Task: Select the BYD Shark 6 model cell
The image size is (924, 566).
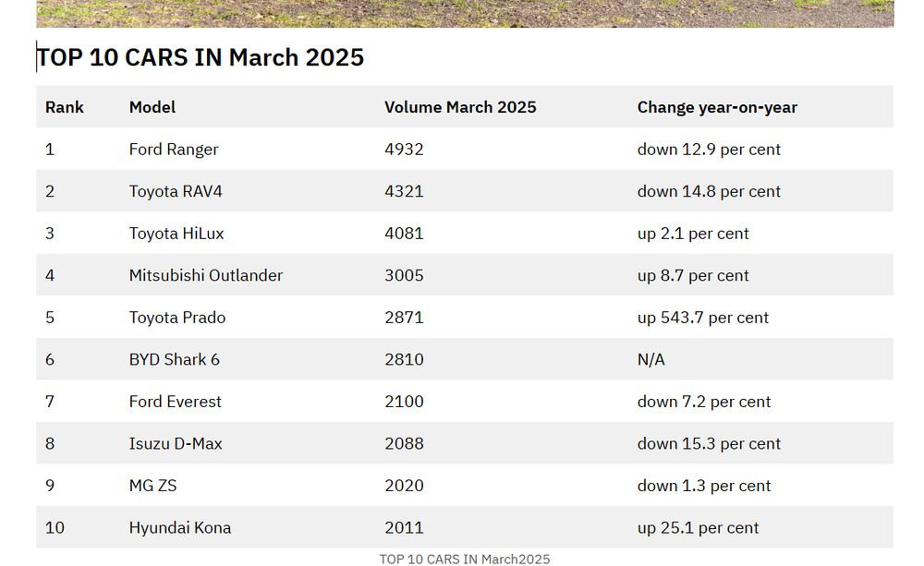Action: coord(175,359)
